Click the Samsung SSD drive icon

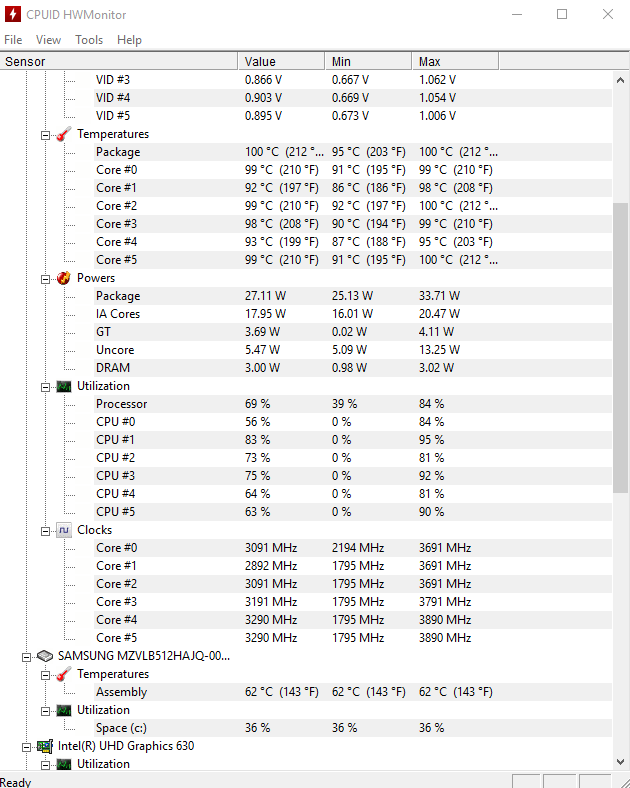pos(44,656)
